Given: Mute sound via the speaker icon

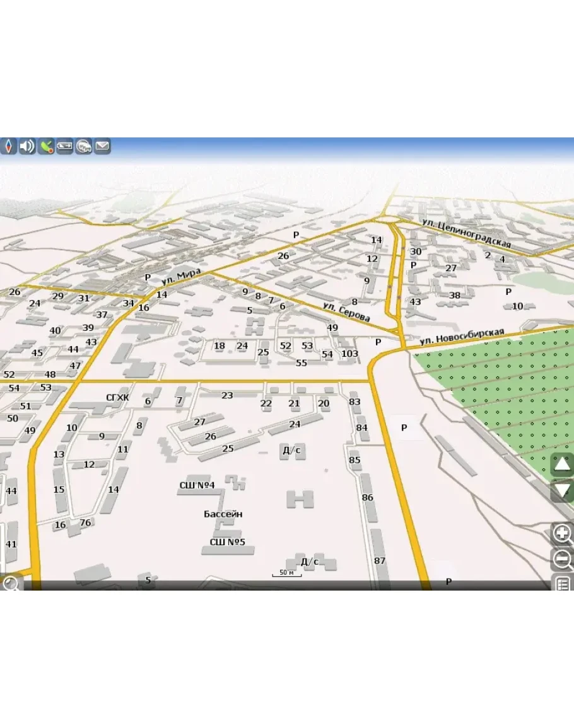Looking at the screenshot, I should 27,147.
